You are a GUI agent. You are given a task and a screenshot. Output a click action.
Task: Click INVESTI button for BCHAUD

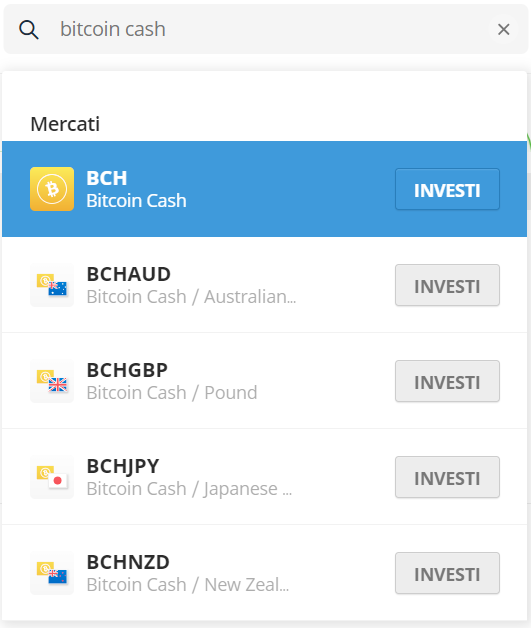coord(447,285)
